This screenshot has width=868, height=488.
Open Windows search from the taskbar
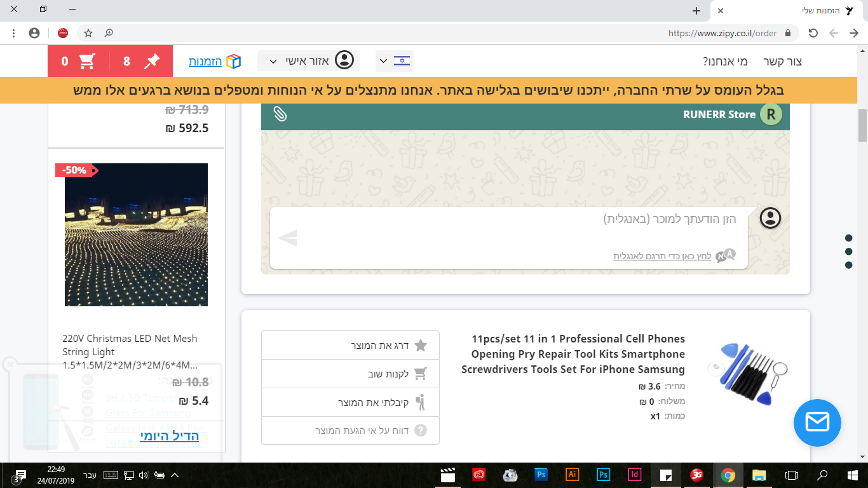tap(822, 475)
